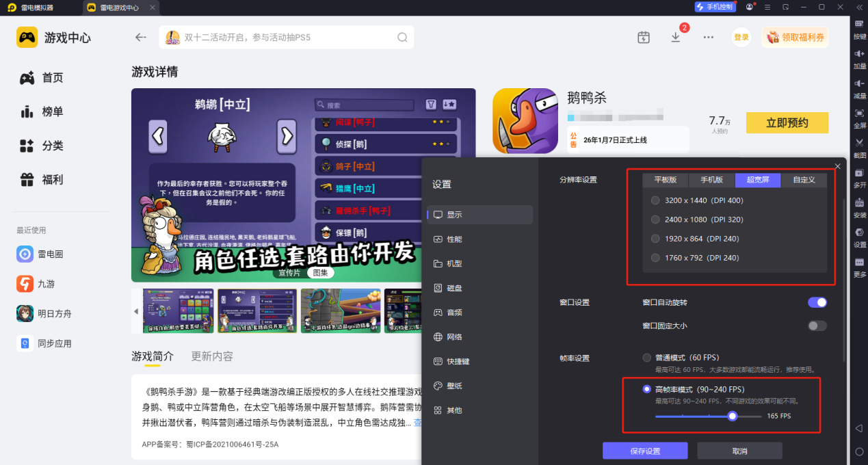Open the 多开 multi-instance icon
This screenshot has width=868, height=465.
tap(859, 172)
